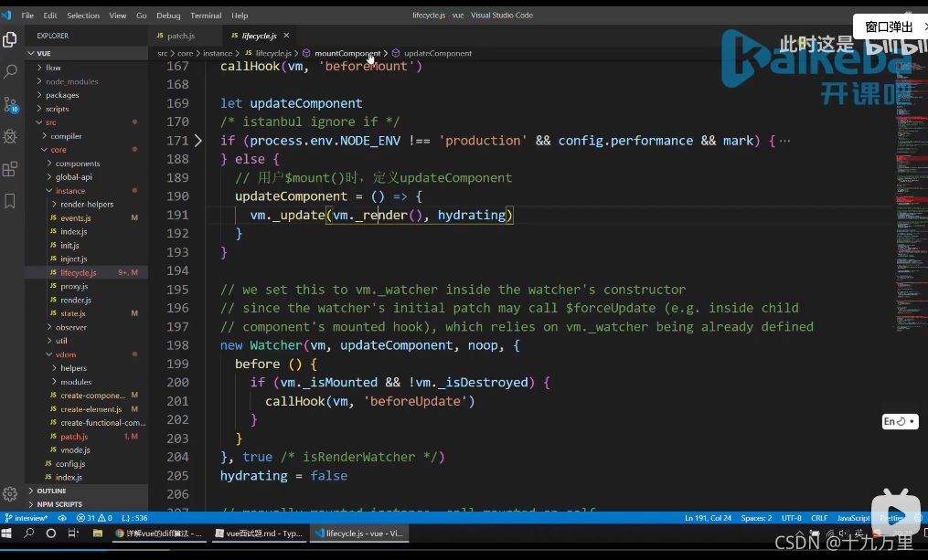Open errors and warnings count in status bar

[x=94, y=518]
